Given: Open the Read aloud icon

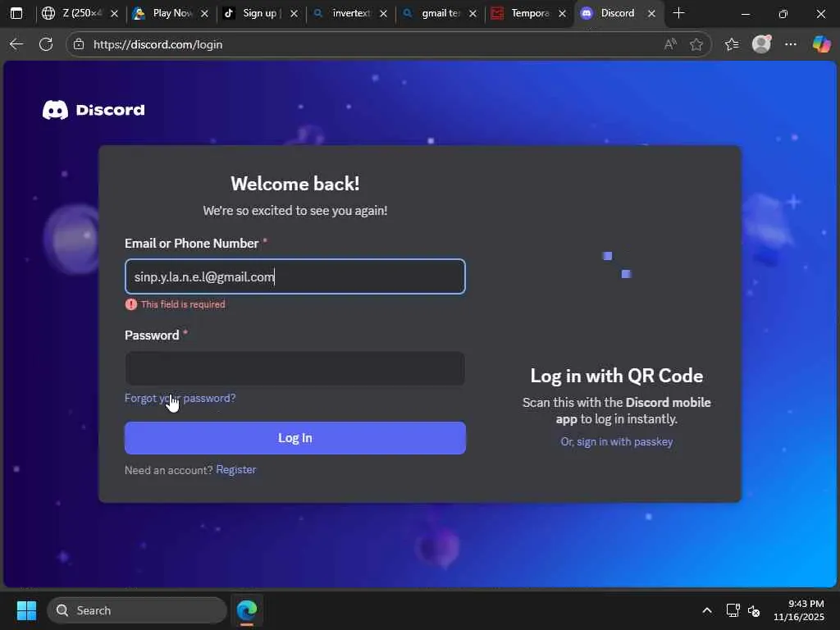Looking at the screenshot, I should (670, 44).
